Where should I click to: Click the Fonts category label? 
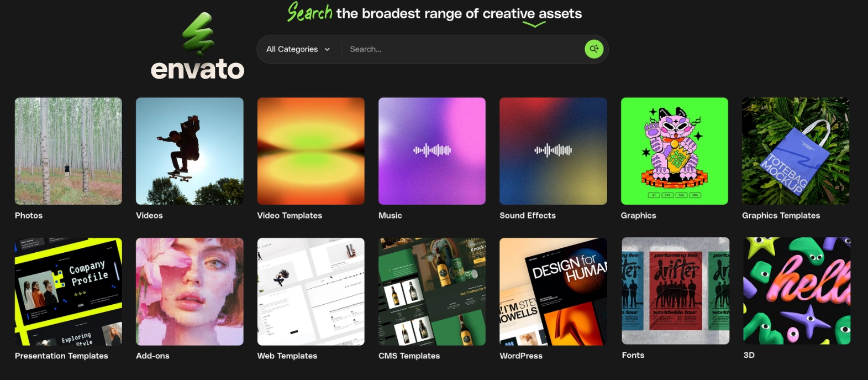coord(633,356)
